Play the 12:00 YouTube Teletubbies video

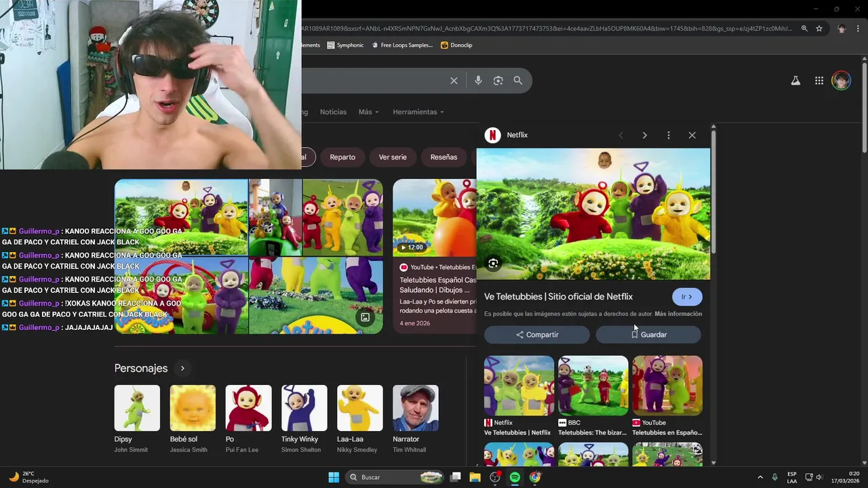435,218
